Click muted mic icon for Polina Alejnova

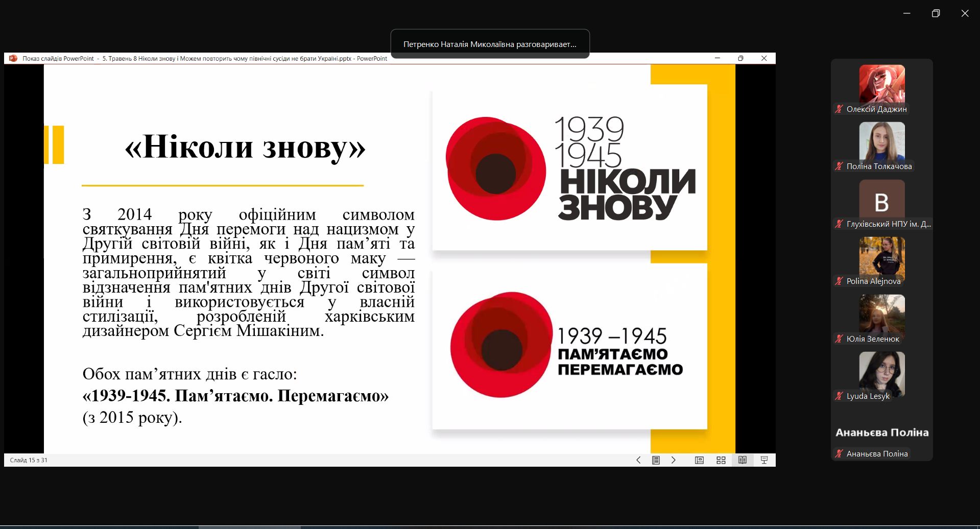click(839, 281)
